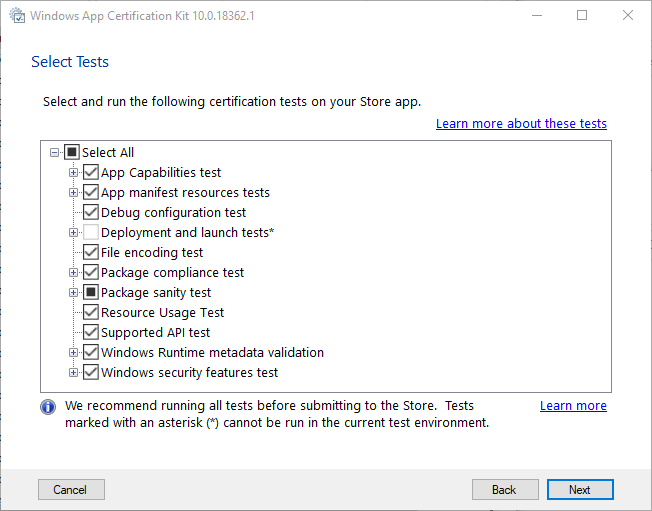Click the Cancel button
The height and width of the screenshot is (511, 652).
[71, 489]
